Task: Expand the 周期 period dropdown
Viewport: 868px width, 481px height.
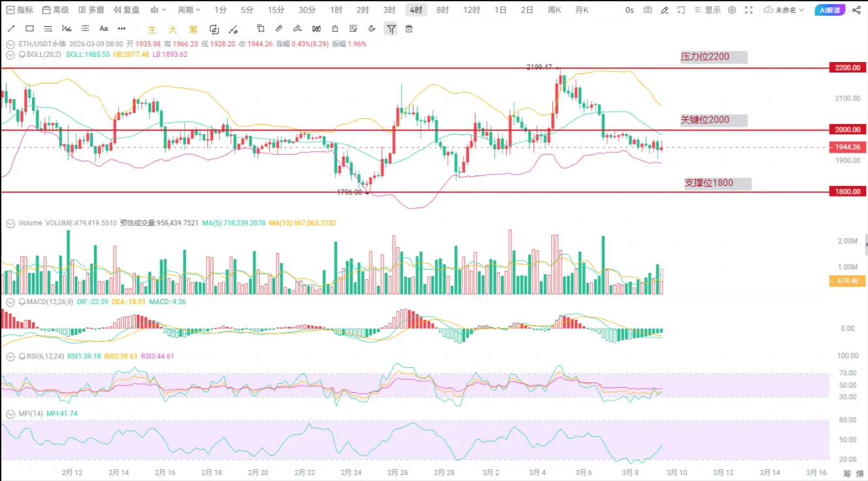Action: coord(189,10)
